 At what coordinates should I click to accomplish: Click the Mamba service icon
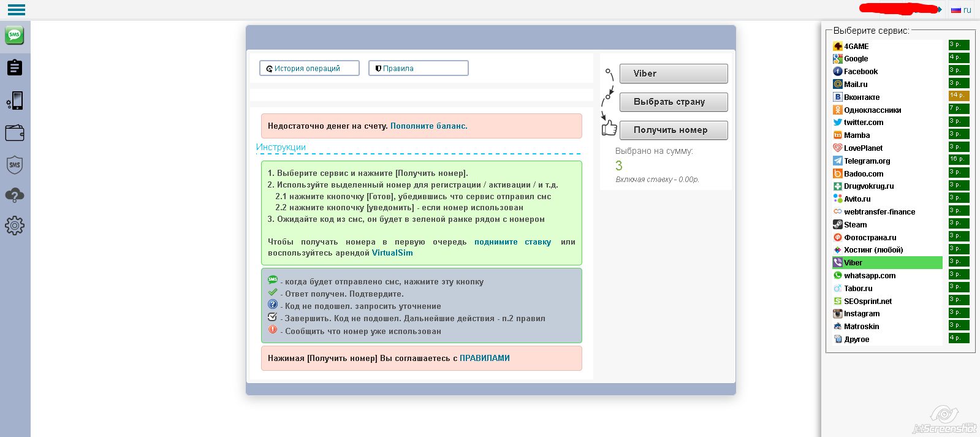coord(837,135)
